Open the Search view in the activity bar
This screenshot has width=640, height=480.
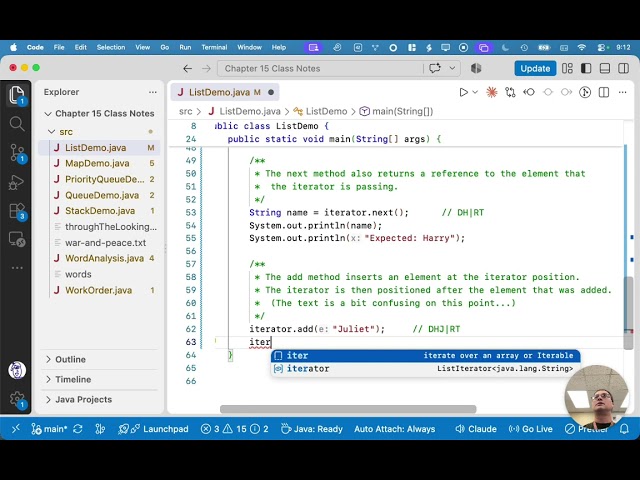pos(16,123)
